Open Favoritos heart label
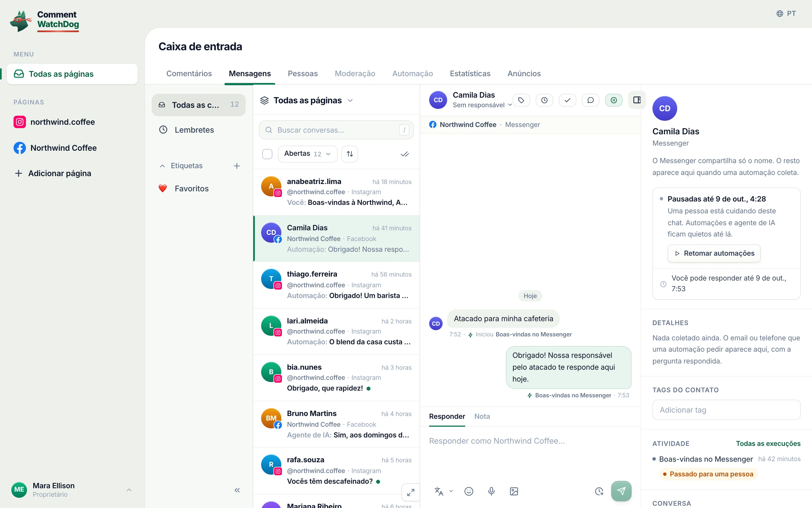The image size is (812, 508). point(199,189)
